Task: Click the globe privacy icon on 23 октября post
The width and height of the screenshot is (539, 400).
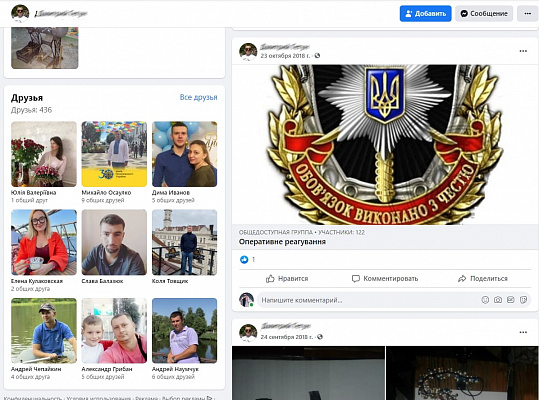Action: pyautogui.click(x=317, y=55)
